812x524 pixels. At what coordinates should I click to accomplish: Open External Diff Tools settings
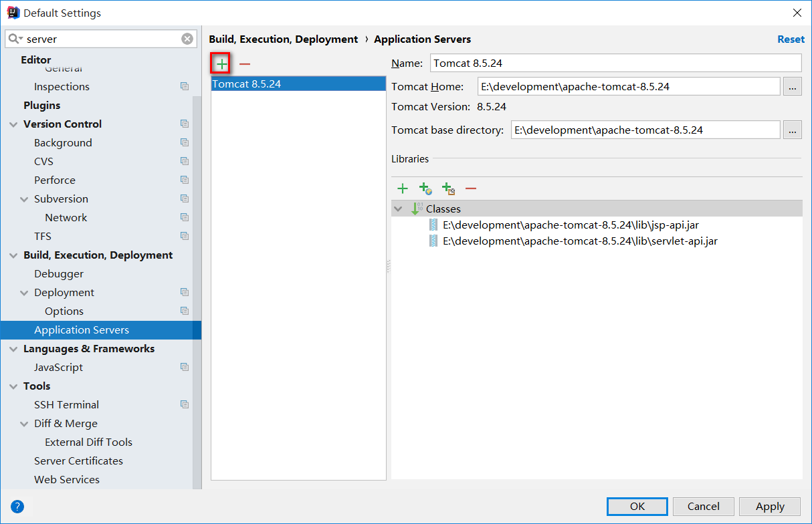(x=88, y=442)
